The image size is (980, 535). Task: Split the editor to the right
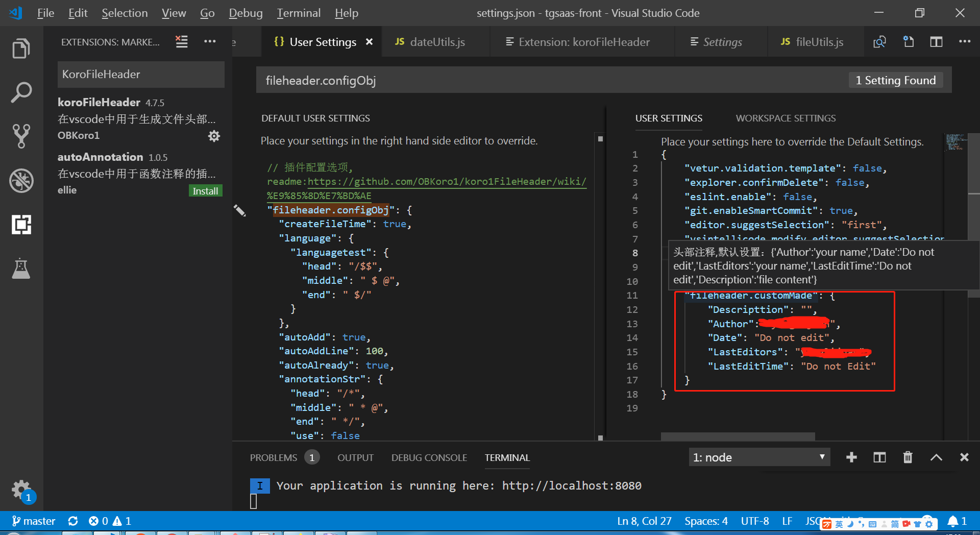point(936,42)
